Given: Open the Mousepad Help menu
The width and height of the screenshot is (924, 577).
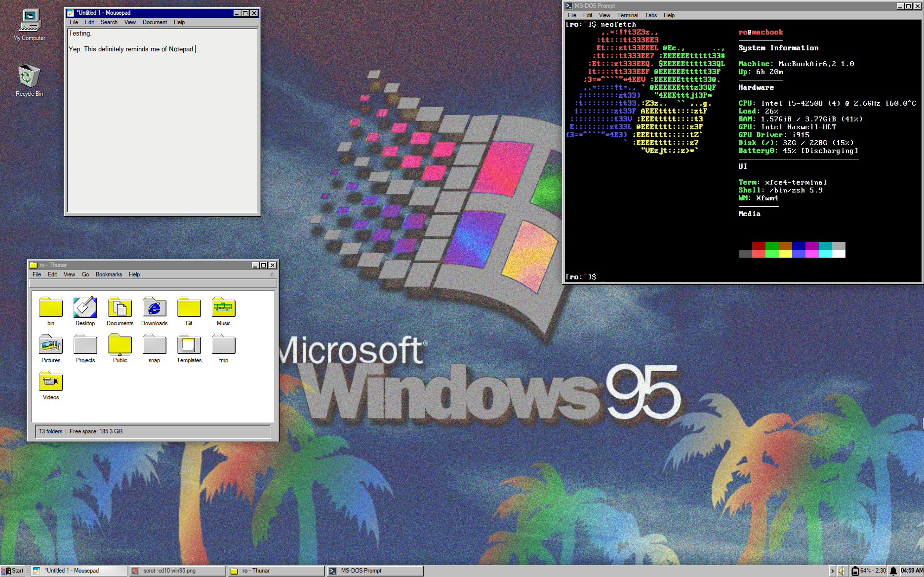Looking at the screenshot, I should [179, 22].
